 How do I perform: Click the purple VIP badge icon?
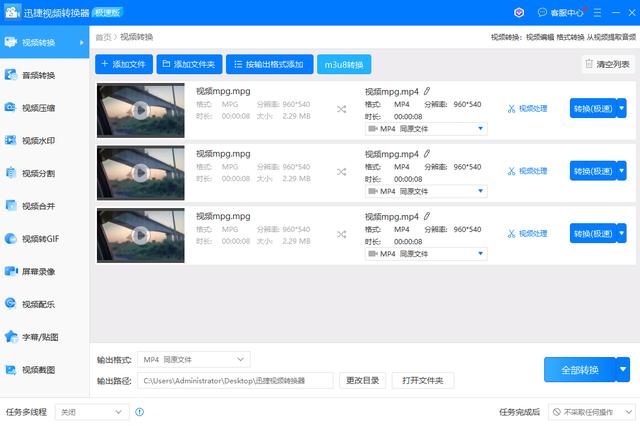coord(519,13)
